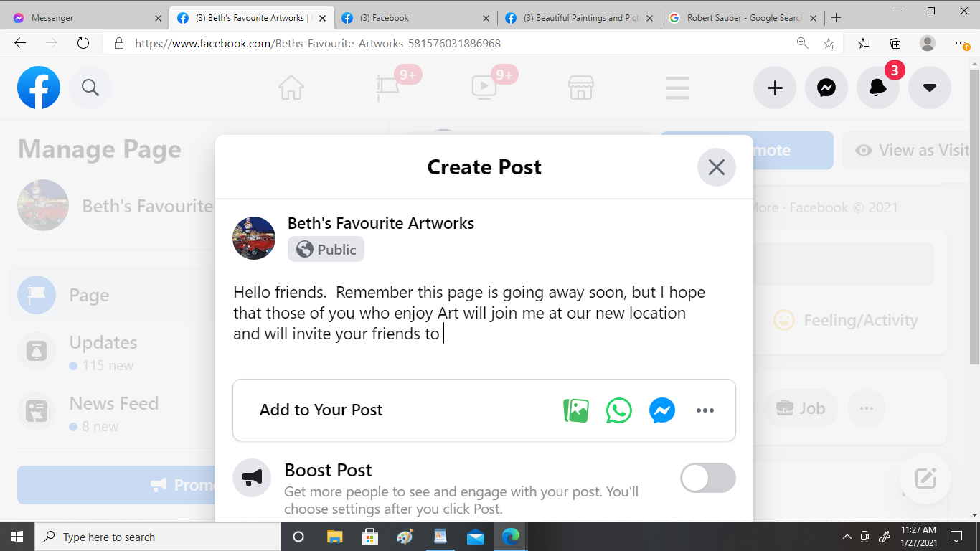Image resolution: width=980 pixels, height=551 pixels.
Task: Open the notifications bell
Action: [878, 88]
